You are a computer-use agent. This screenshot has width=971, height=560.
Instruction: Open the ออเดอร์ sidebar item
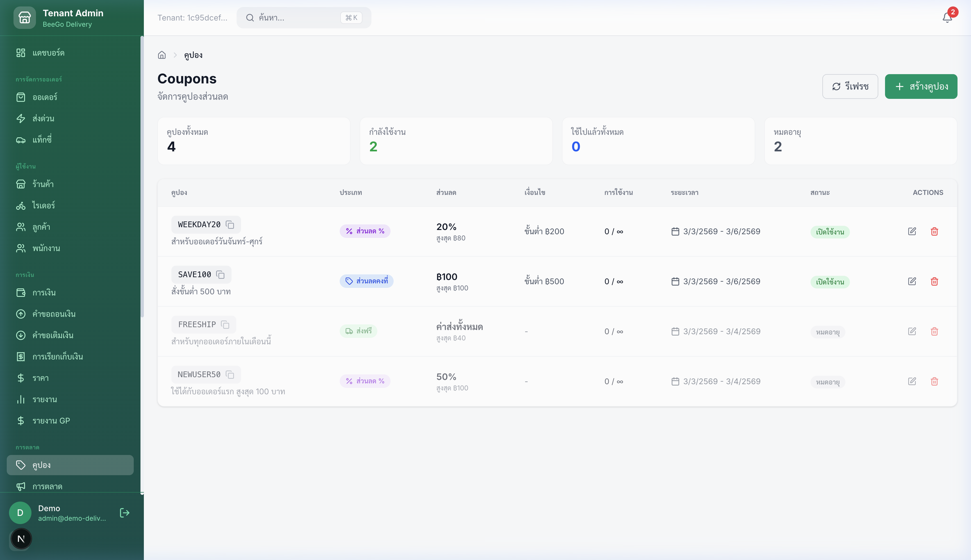(45, 97)
